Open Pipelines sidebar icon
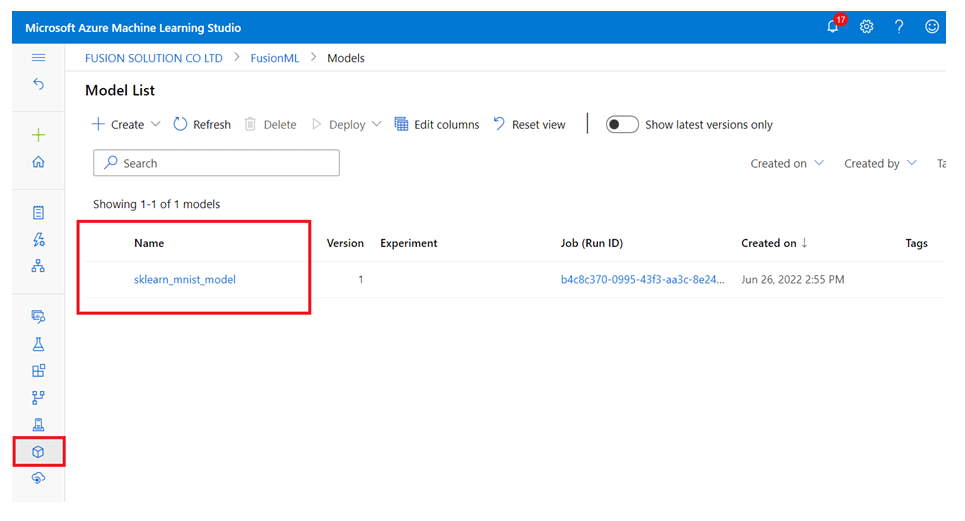 coord(38,397)
